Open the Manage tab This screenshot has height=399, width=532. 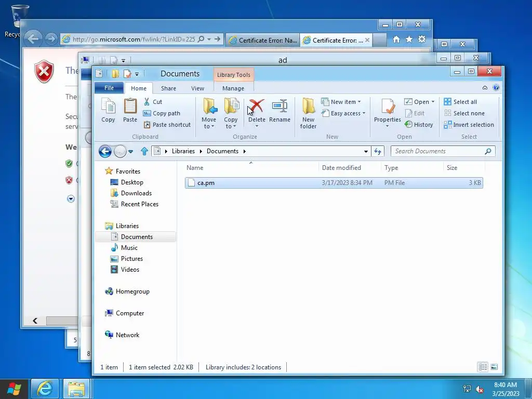[233, 88]
